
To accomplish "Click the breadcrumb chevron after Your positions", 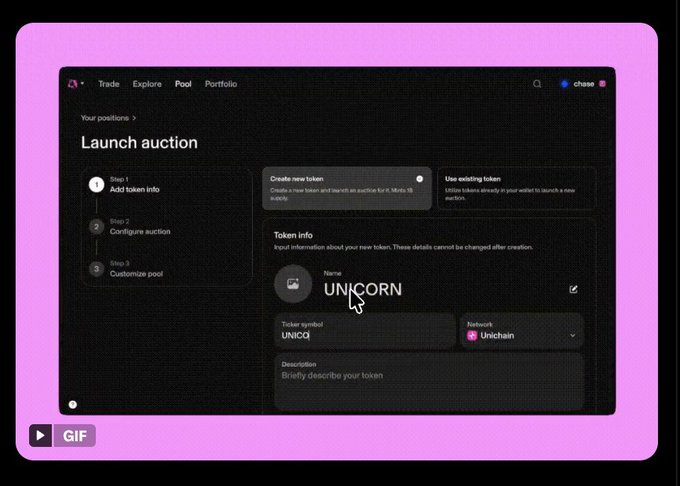I will (134, 118).
